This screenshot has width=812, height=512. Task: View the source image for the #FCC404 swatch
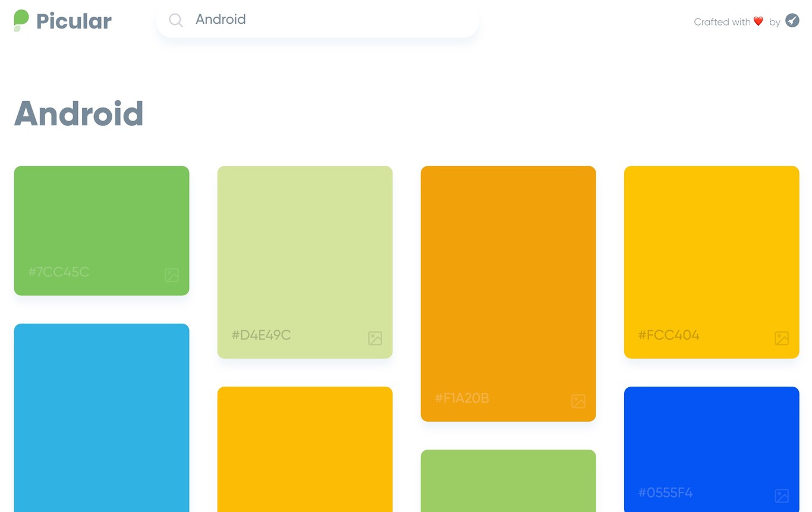coord(781,339)
